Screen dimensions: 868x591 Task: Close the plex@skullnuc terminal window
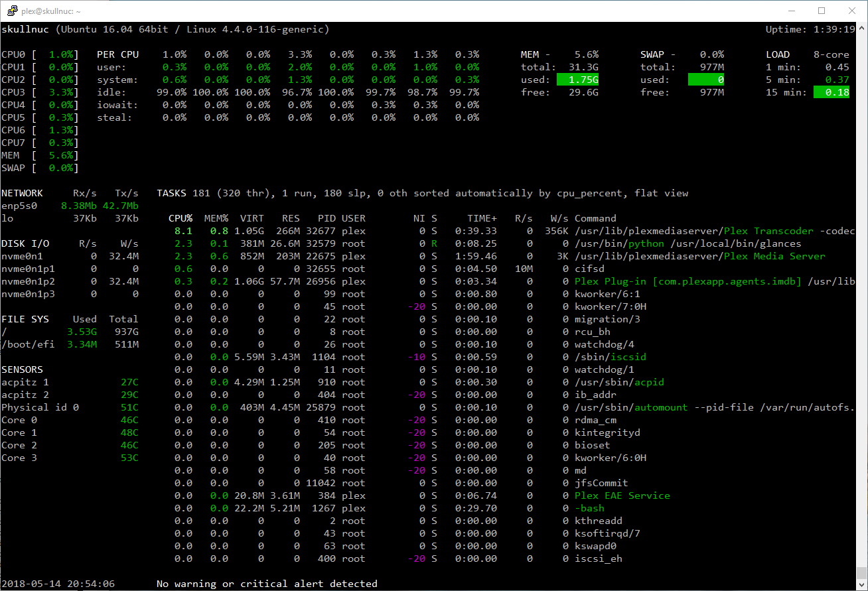pyautogui.click(x=852, y=11)
